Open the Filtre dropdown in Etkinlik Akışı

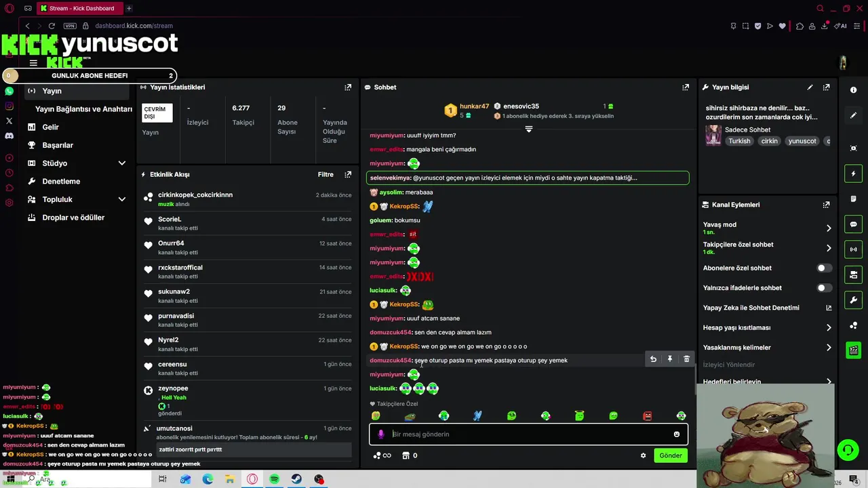[x=325, y=174]
